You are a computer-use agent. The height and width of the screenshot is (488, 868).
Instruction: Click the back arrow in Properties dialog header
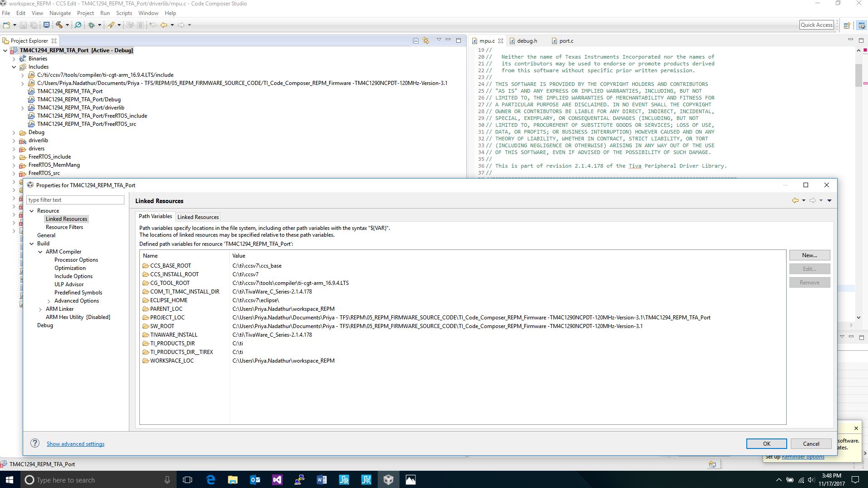[x=795, y=200]
